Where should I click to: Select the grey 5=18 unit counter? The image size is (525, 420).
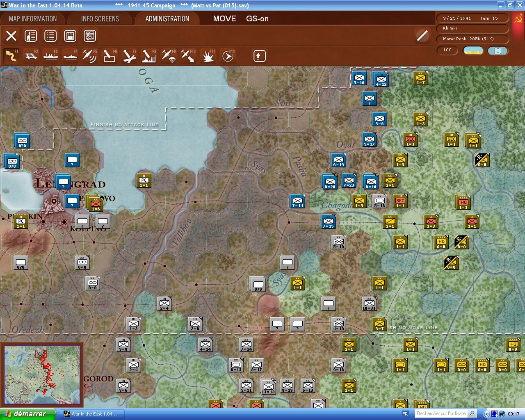click(379, 201)
